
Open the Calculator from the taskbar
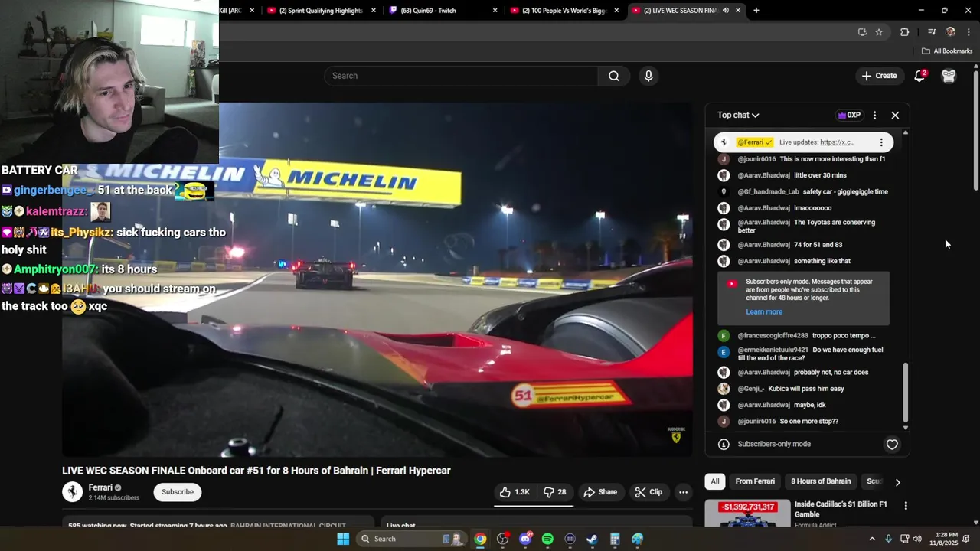(x=615, y=539)
